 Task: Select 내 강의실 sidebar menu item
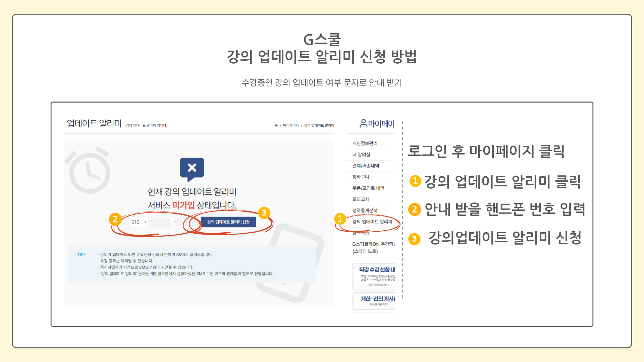[361, 155]
